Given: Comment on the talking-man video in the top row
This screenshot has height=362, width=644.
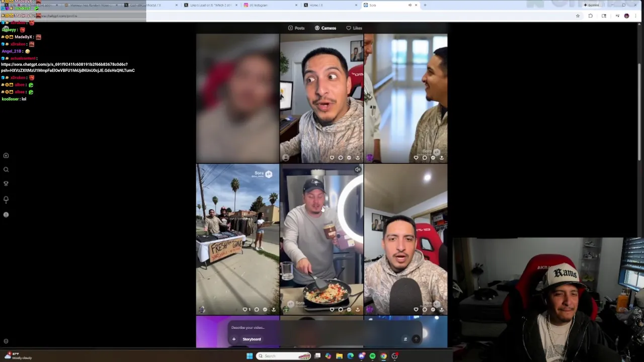Looking at the screenshot, I should click(x=341, y=158).
